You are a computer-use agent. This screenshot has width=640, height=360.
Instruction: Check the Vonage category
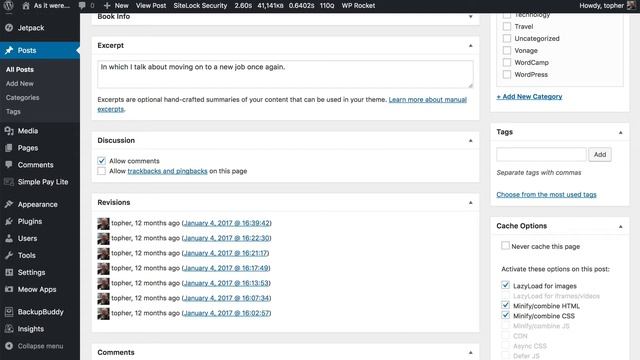tap(507, 51)
